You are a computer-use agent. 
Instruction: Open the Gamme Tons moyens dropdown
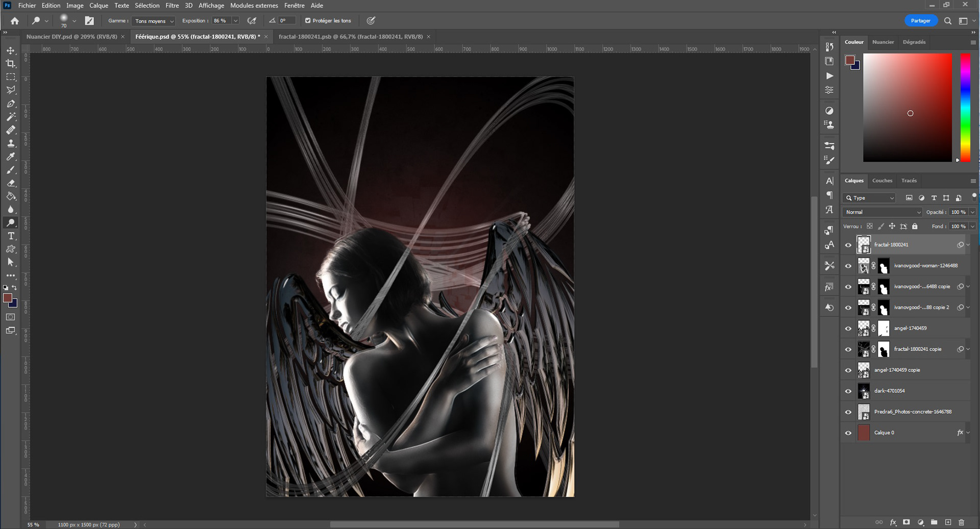[153, 21]
